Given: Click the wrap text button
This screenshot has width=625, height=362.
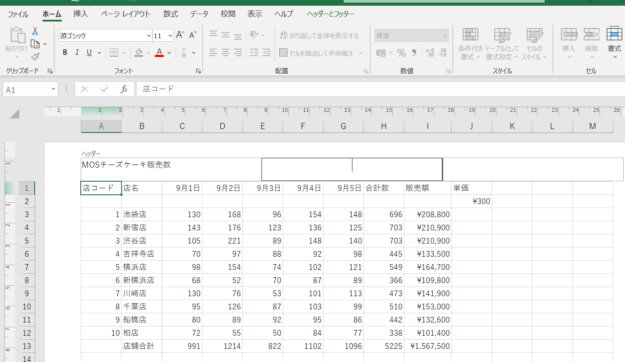Looking at the screenshot, I should pos(319,35).
